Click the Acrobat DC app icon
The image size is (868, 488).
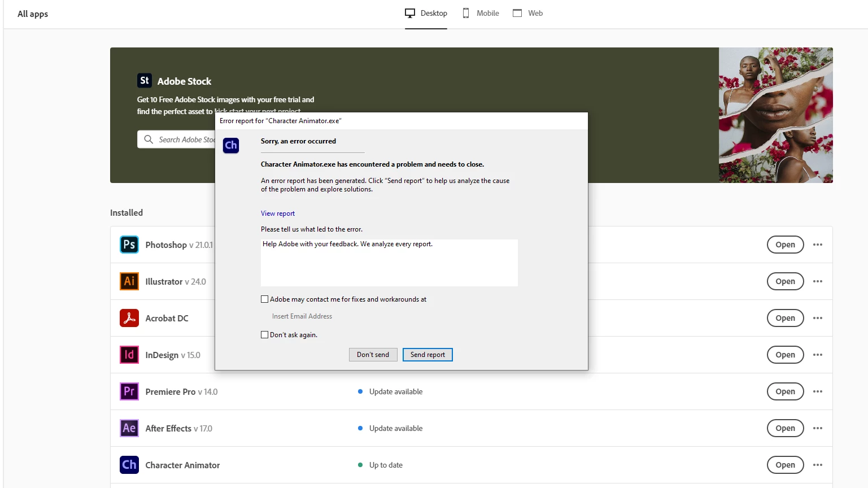point(129,318)
